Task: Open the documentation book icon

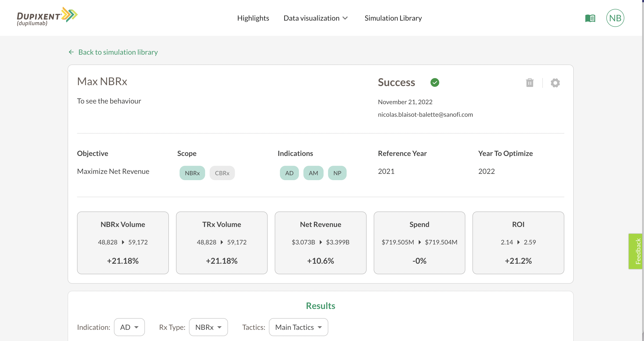Action: (590, 18)
